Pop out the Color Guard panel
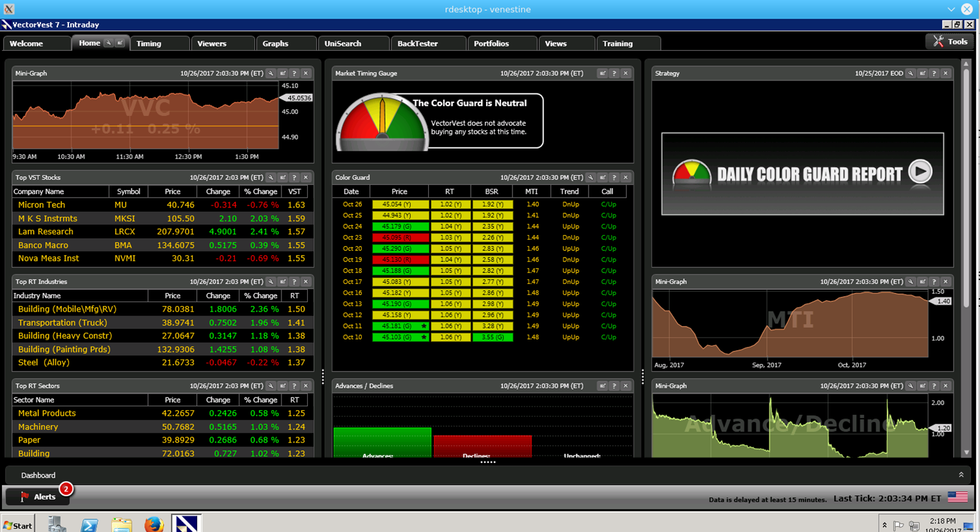 (603, 178)
